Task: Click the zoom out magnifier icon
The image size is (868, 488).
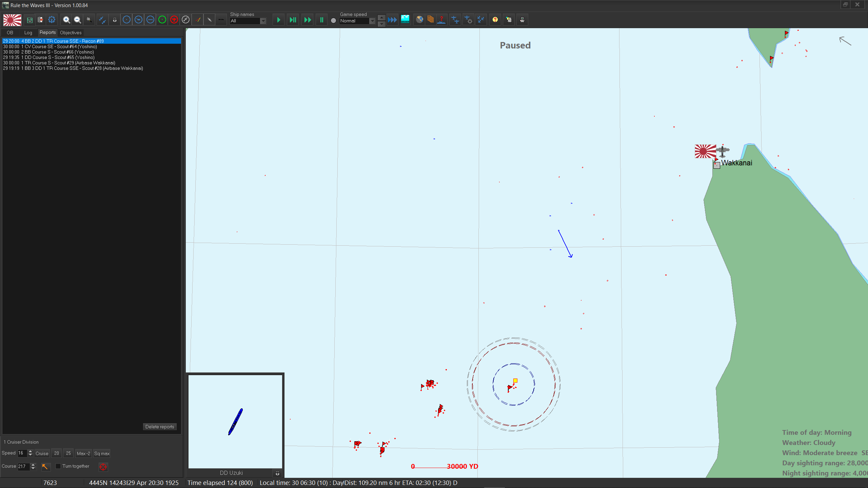Action: click(x=78, y=20)
